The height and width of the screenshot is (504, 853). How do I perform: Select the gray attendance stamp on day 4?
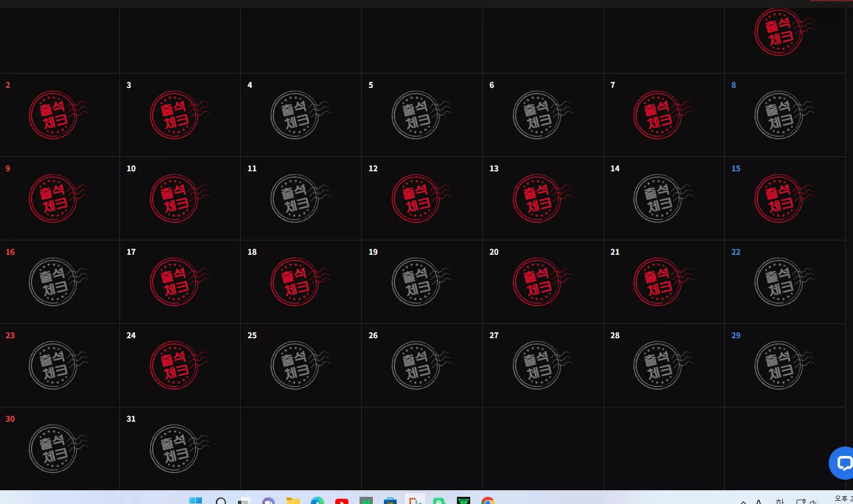(300, 115)
